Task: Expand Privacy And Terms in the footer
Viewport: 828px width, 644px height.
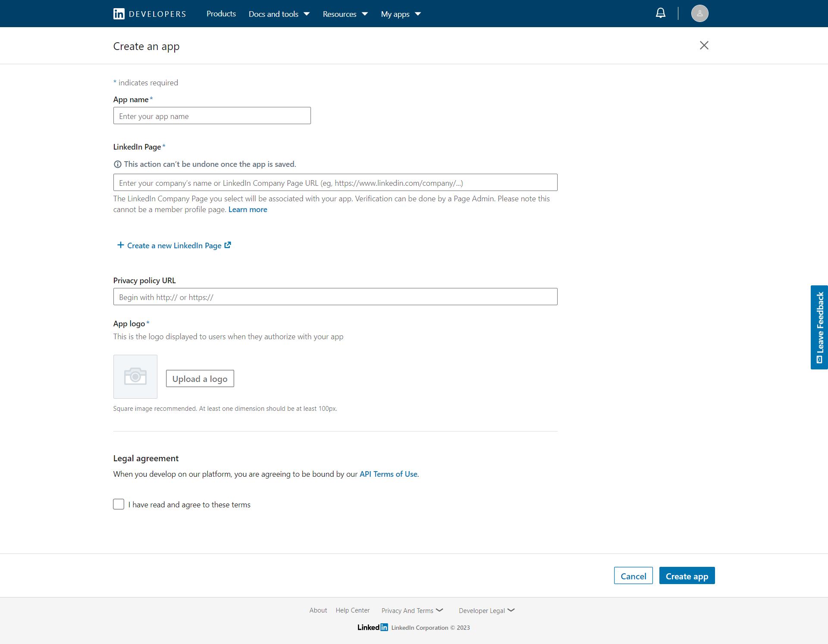Action: coord(412,610)
